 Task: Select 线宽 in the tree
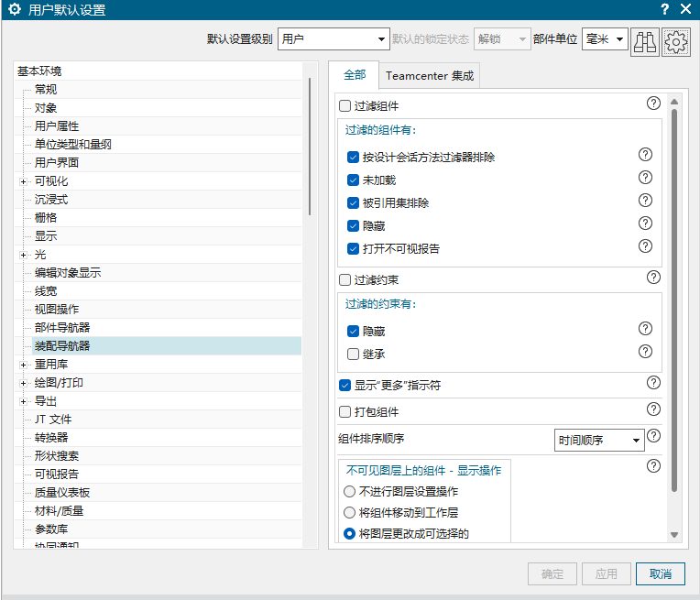click(46, 291)
